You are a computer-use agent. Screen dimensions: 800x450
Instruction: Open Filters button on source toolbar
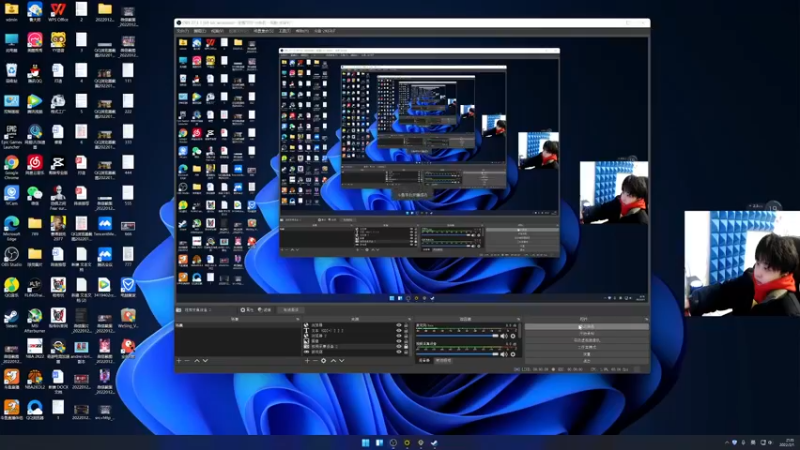coord(264,310)
